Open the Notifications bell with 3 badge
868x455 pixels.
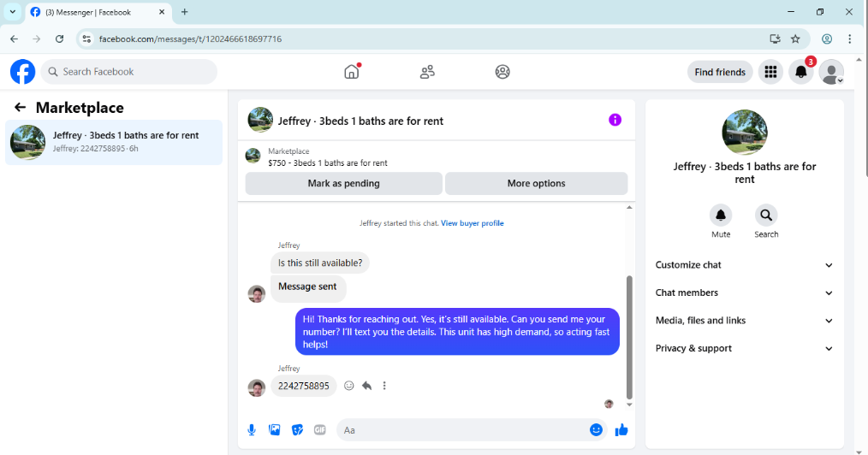coord(801,72)
